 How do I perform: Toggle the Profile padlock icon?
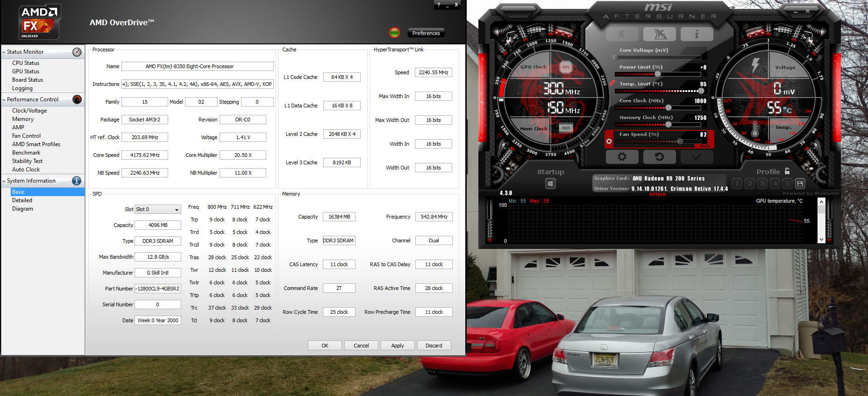[x=787, y=171]
